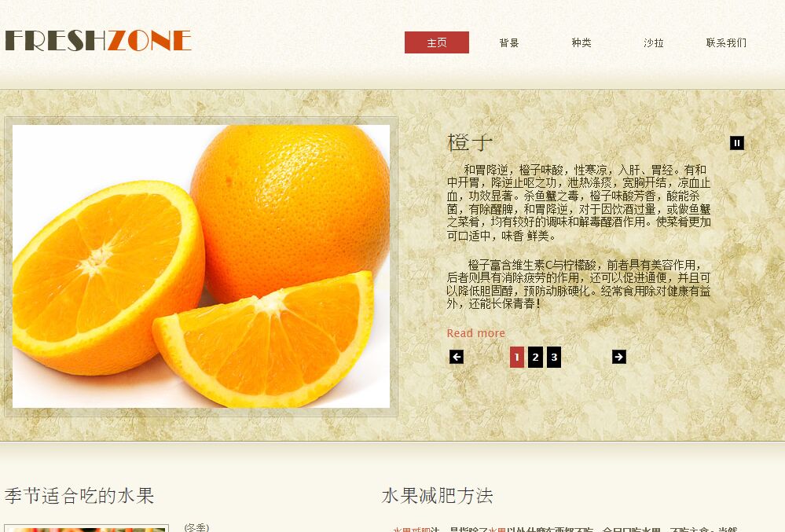Screen dimensions: 785x532
Task: Click the 水果减肥方法 heading
Action: 437,496
